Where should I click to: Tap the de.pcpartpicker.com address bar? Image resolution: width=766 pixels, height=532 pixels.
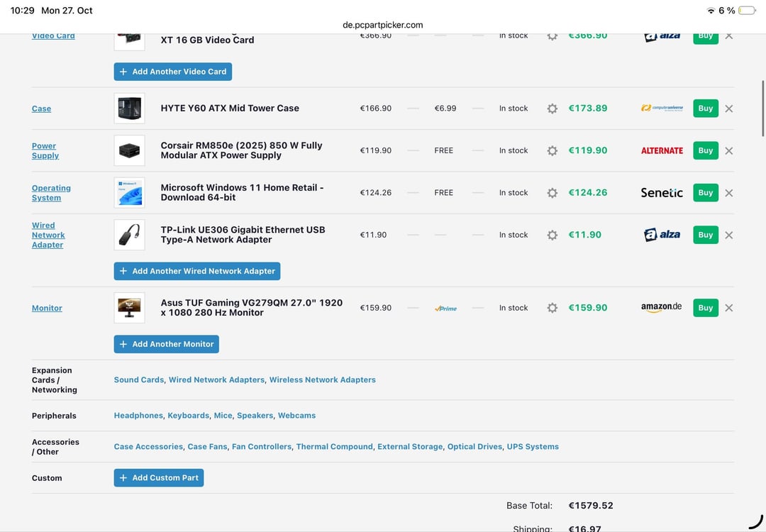[x=383, y=25]
